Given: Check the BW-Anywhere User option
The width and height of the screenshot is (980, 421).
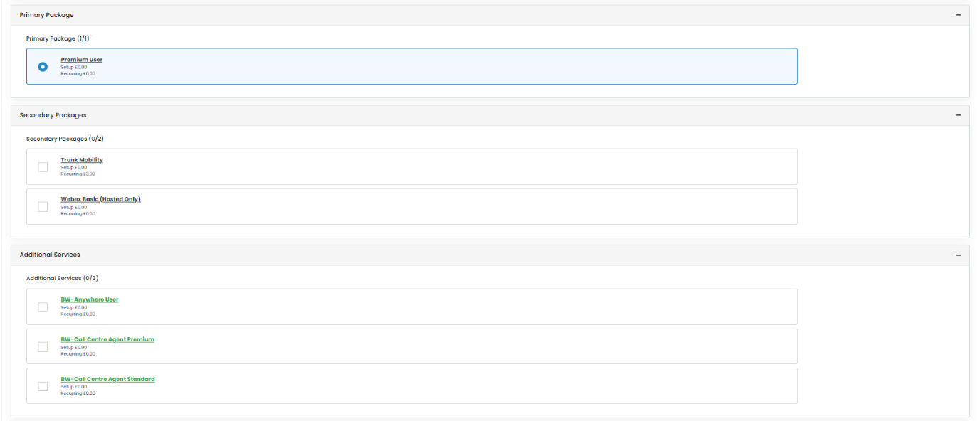Looking at the screenshot, I should pos(43,307).
